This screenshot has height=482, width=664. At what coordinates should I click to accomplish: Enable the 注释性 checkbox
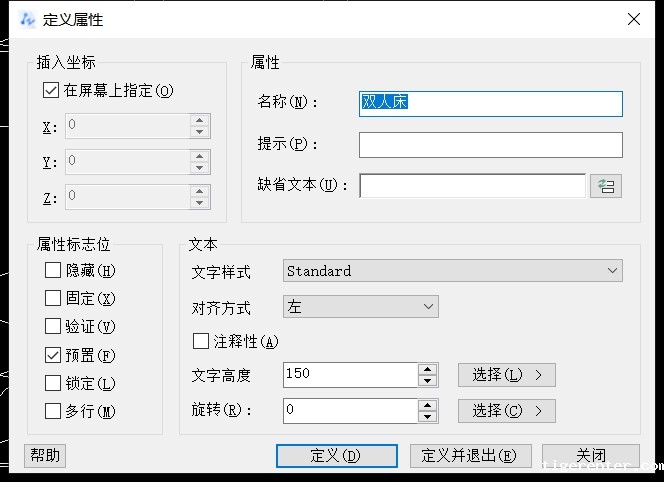(x=200, y=341)
